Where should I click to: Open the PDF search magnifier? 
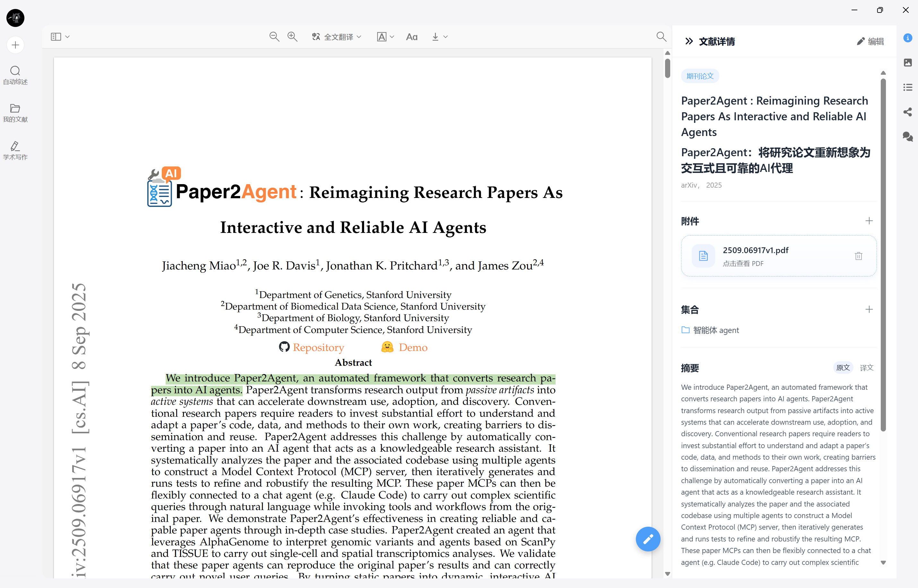[661, 37]
